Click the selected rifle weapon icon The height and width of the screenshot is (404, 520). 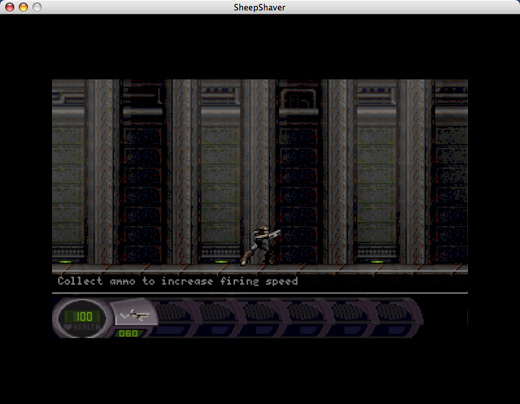coord(135,315)
